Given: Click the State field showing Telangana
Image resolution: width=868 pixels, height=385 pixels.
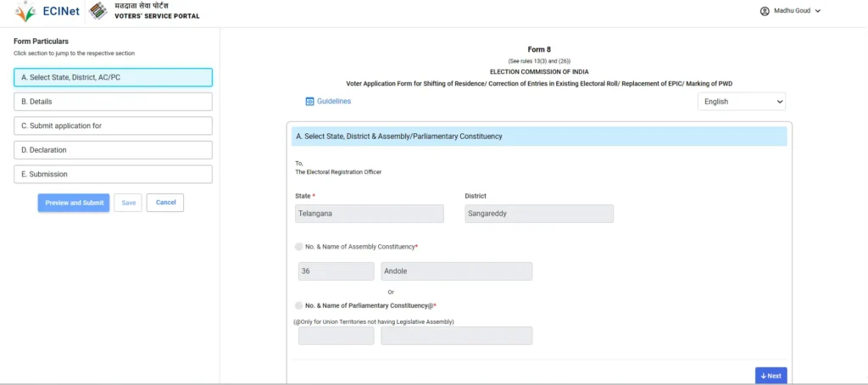Looking at the screenshot, I should (370, 214).
